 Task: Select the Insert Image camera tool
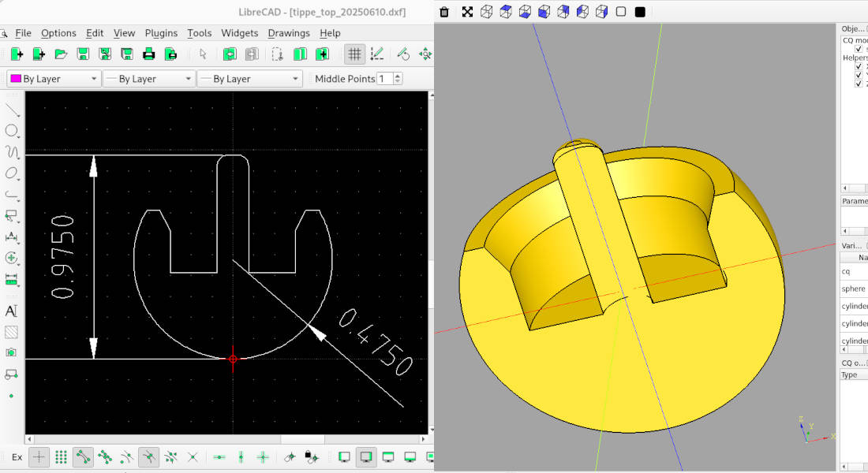[11, 352]
